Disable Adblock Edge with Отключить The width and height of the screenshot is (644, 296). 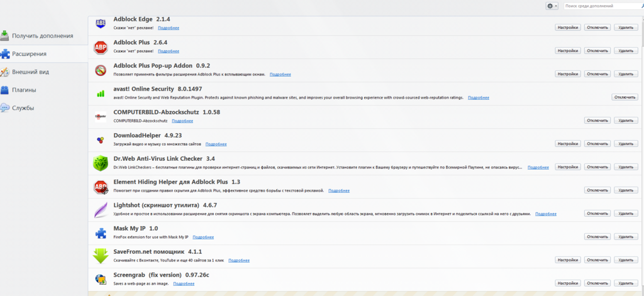click(597, 28)
